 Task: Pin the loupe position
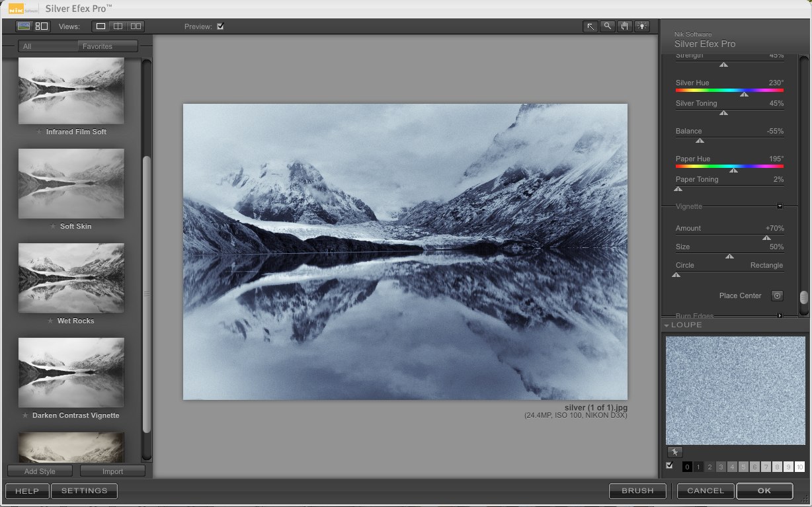point(674,452)
